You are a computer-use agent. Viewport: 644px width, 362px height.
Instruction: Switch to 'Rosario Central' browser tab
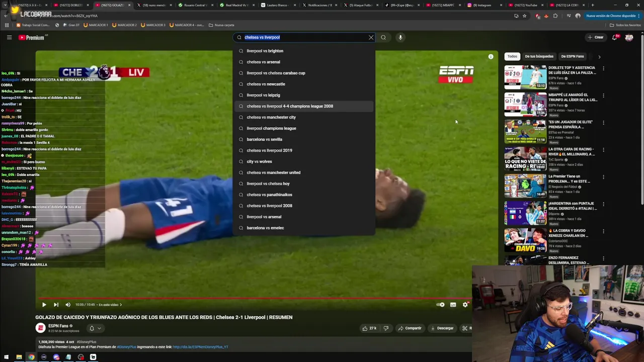[195, 5]
